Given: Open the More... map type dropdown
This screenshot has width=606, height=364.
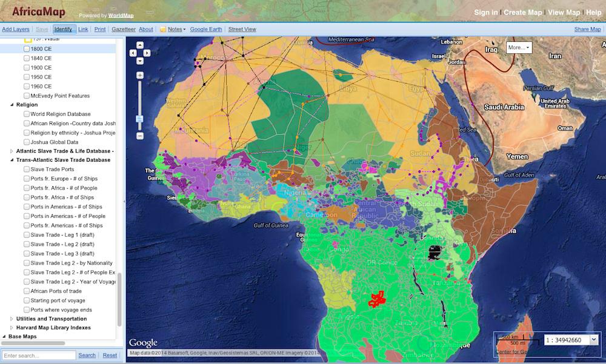Looking at the screenshot, I should point(519,47).
